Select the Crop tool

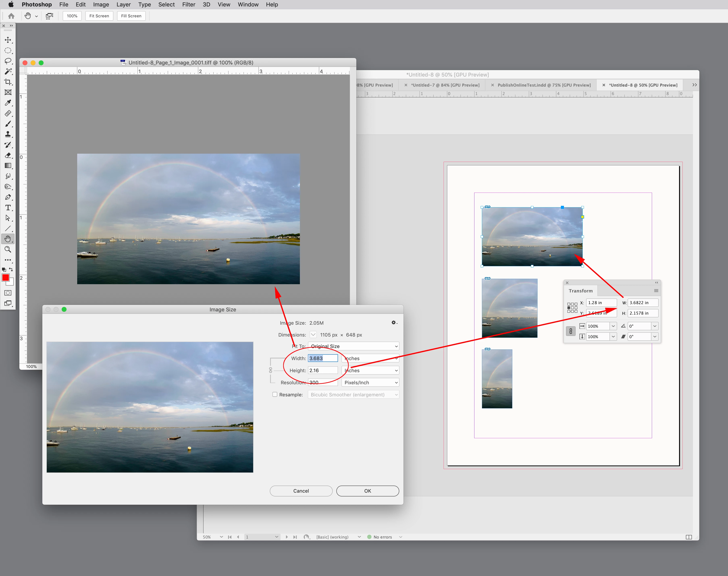(x=8, y=82)
